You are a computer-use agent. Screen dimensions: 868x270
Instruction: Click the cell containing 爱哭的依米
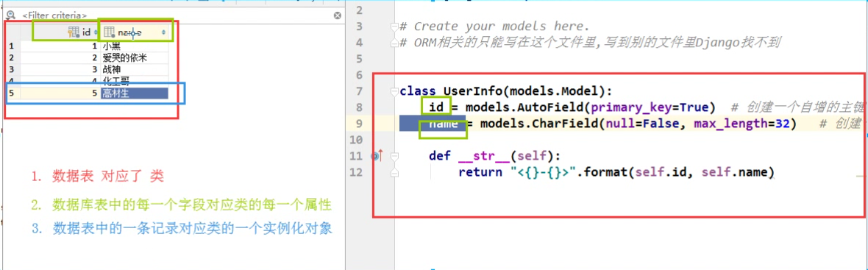pos(134,57)
